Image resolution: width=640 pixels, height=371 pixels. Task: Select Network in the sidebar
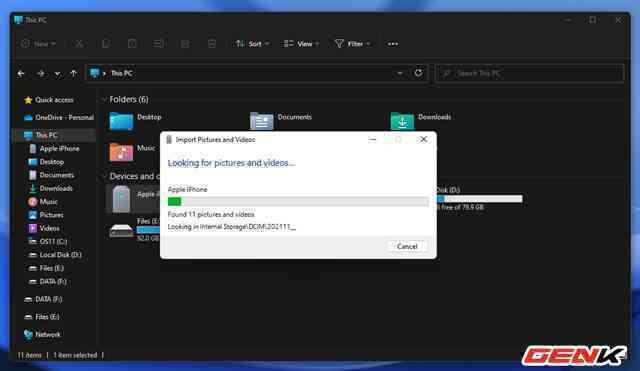coord(42,335)
